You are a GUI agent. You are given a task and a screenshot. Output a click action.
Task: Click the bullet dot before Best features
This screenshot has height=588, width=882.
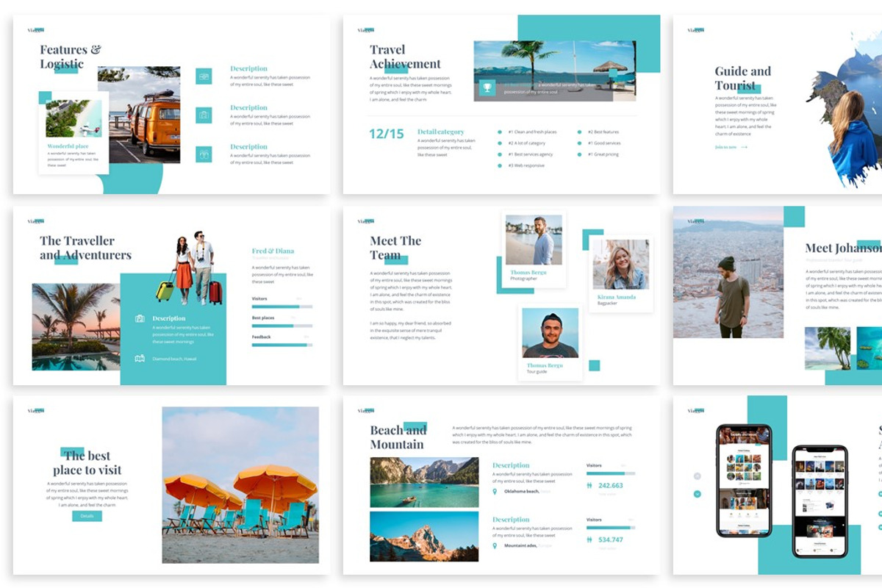(580, 132)
